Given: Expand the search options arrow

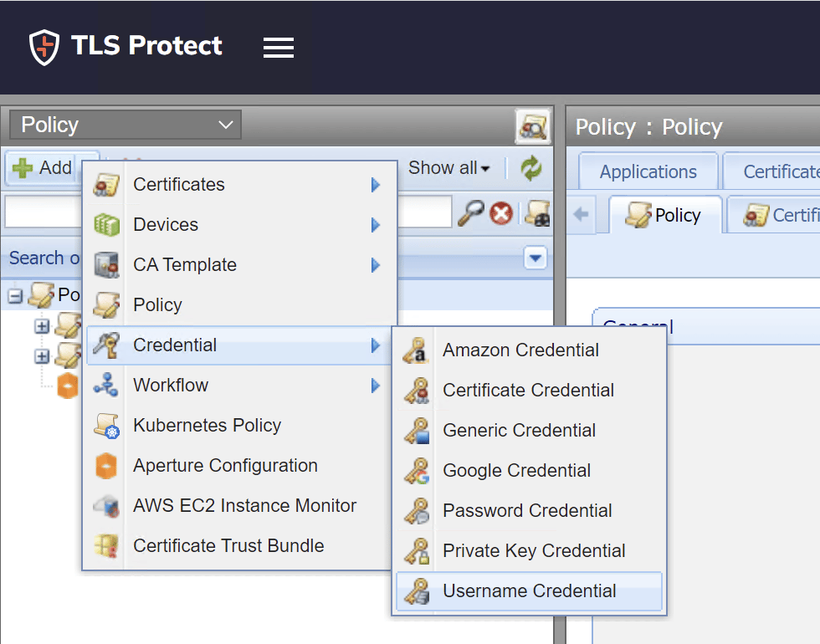Looking at the screenshot, I should point(535,258).
